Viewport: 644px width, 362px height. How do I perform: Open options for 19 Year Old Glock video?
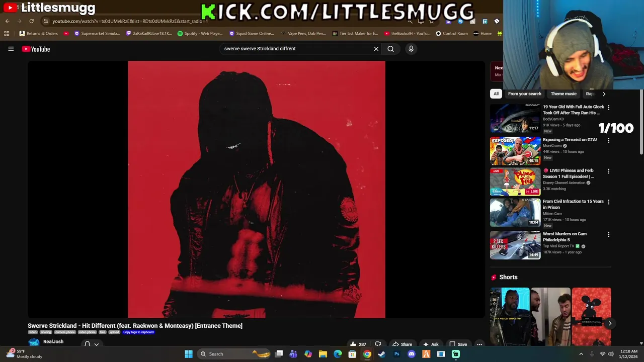click(608, 108)
